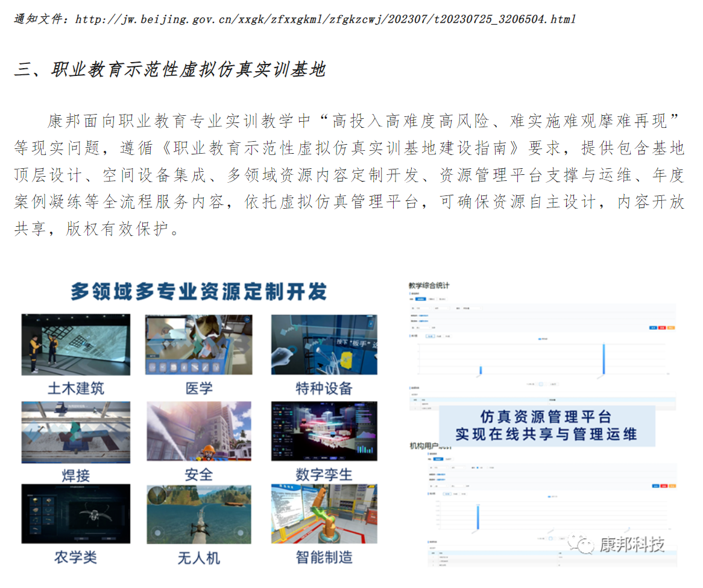Click the right virtual joystick in drone image
This screenshot has width=703, height=588.
pyautogui.click(x=239, y=533)
